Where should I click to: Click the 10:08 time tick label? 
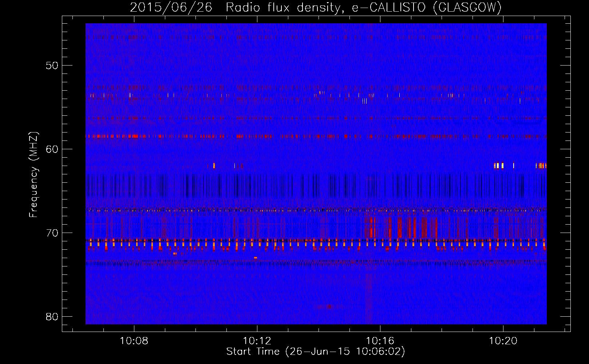(134, 341)
